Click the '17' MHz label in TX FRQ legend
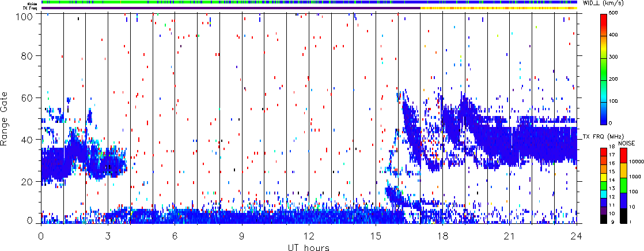644x251 pixels. tap(612, 155)
